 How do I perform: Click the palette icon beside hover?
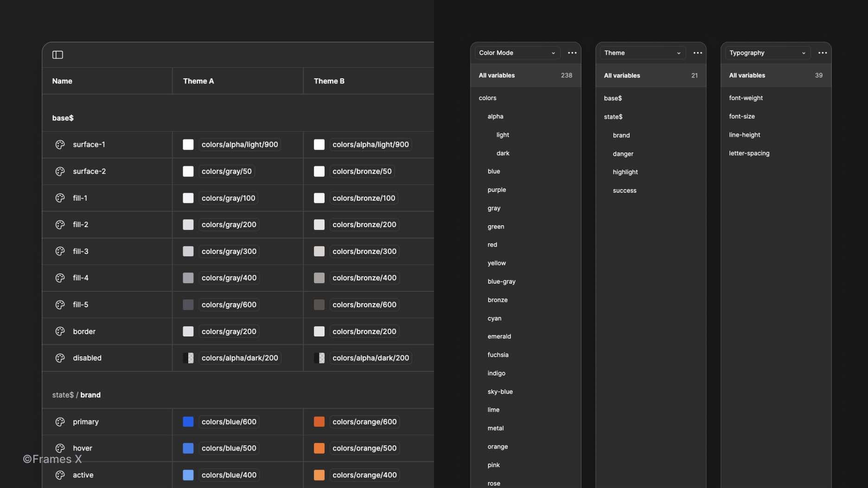tap(60, 448)
